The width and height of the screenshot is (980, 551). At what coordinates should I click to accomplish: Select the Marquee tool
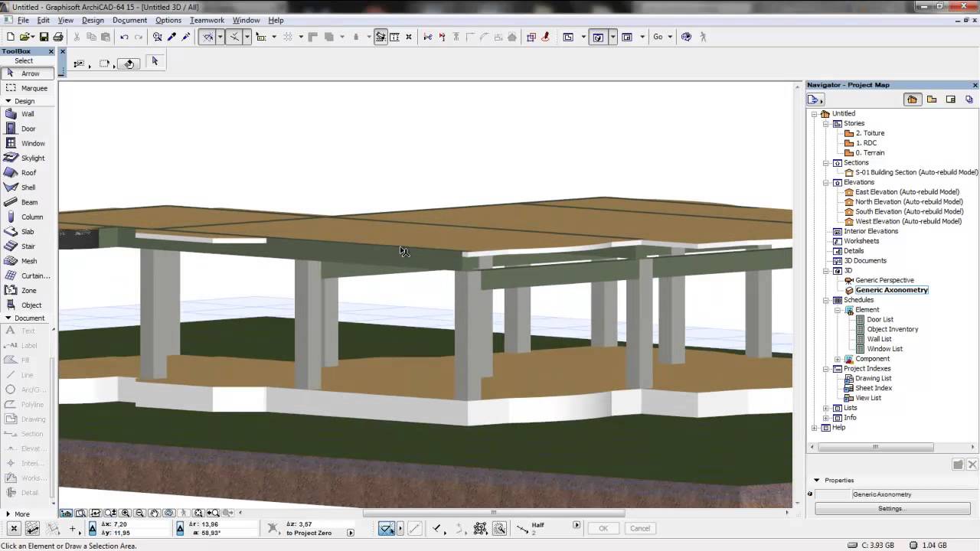28,88
